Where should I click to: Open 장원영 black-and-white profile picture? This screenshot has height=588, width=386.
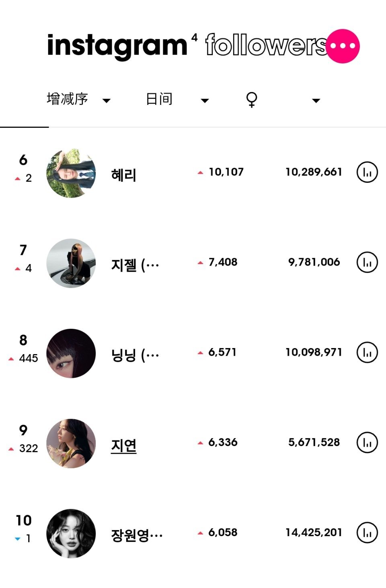coord(71,534)
